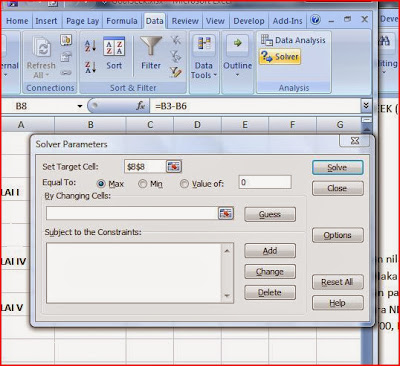Expand the formula bar

tap(366, 106)
